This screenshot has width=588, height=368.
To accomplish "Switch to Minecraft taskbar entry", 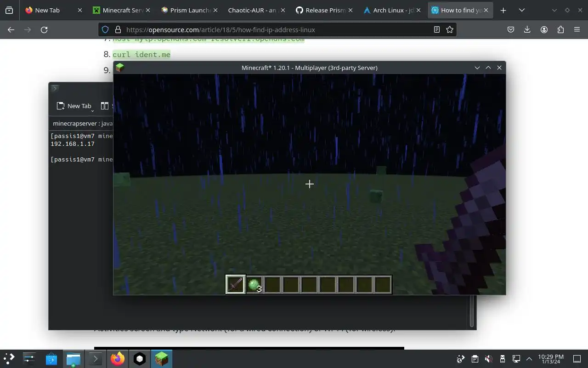I will (x=162, y=358).
